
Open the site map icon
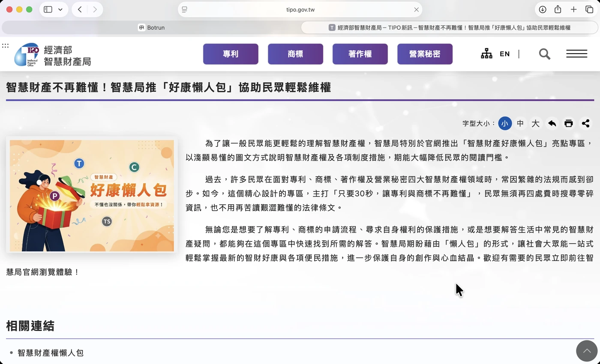(x=486, y=54)
